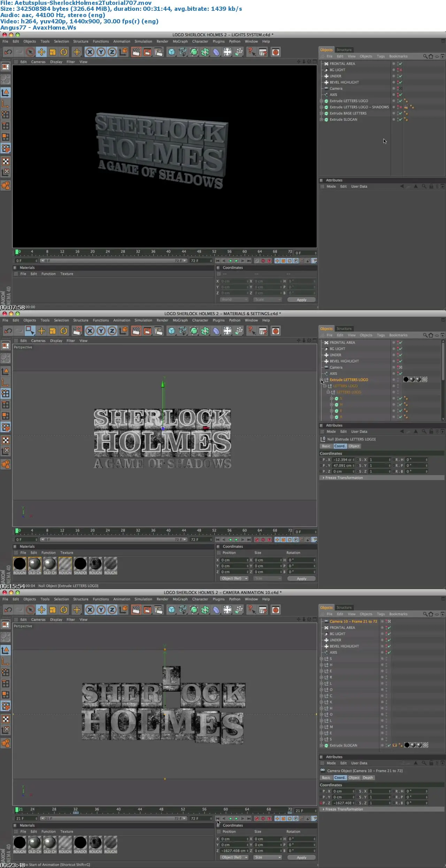Click Array modeling icon in MATERIALS & SETTINGS window
The width and height of the screenshot is (446, 868).
coord(205,331)
